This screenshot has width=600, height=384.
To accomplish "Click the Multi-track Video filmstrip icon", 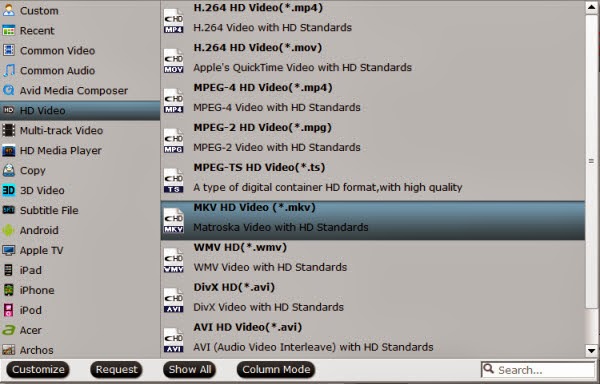I will (8, 130).
